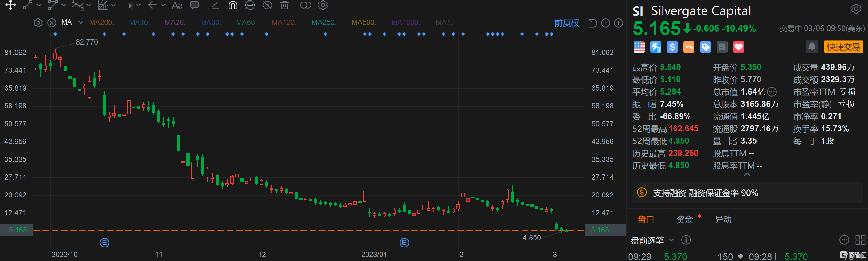Delete drawings with trash icon
The image size is (868, 261).
[284, 5]
